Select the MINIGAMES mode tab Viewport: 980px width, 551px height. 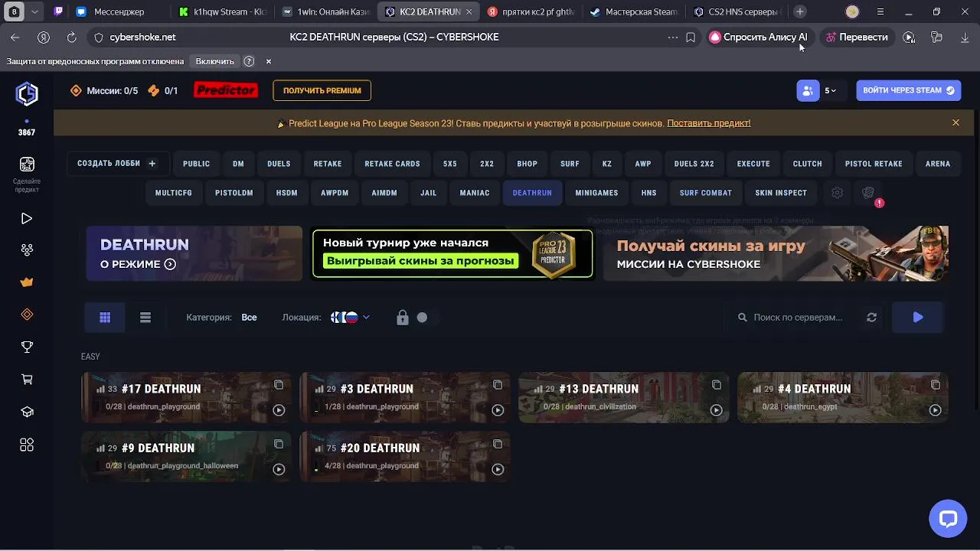[596, 193]
